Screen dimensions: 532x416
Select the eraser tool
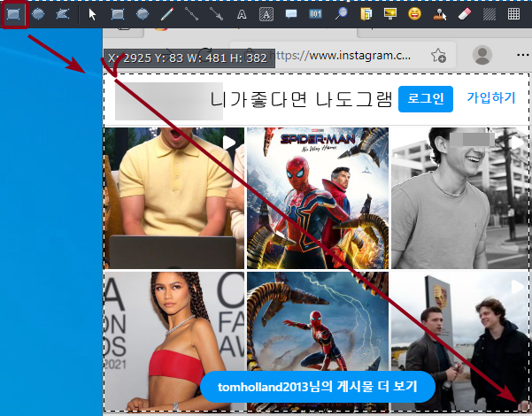pyautogui.click(x=465, y=14)
